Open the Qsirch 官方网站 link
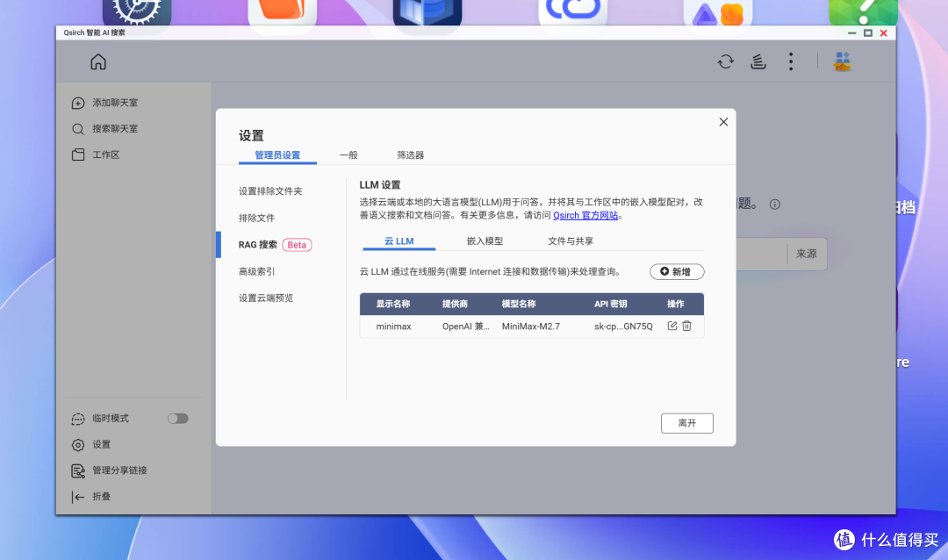The image size is (948, 560). click(x=585, y=215)
